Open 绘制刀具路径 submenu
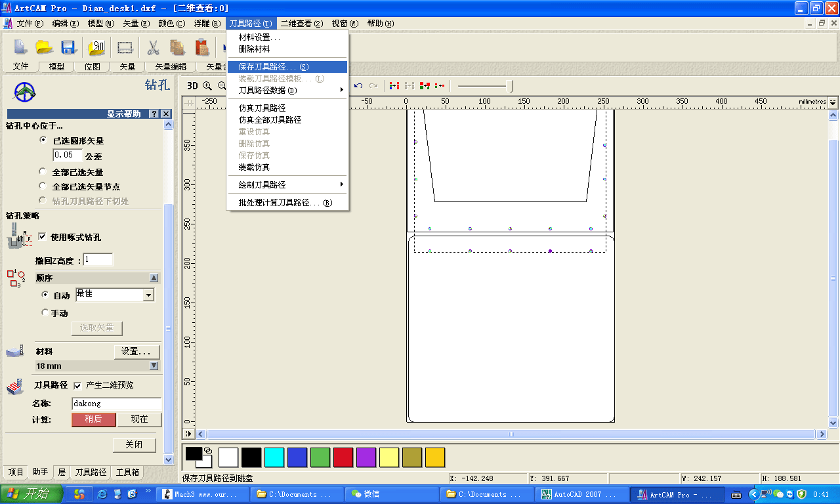 287,184
